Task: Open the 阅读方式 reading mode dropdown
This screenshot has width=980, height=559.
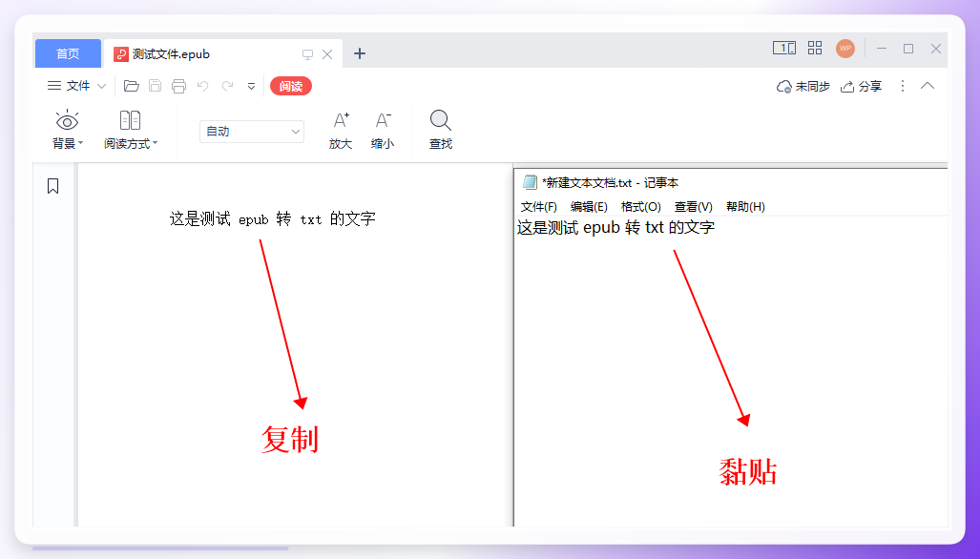Action: pyautogui.click(x=130, y=130)
